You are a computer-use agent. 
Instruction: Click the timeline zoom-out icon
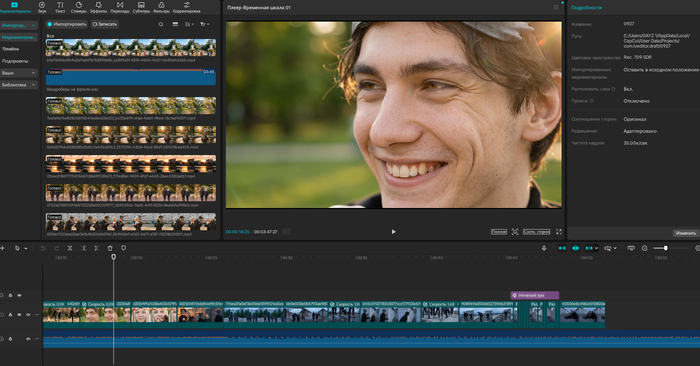click(644, 248)
